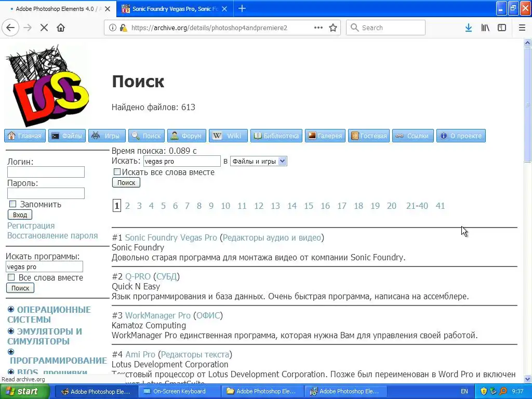This screenshot has width=532, height=399.
Task: Click the sidebar Искать программы field
Action: [44, 267]
